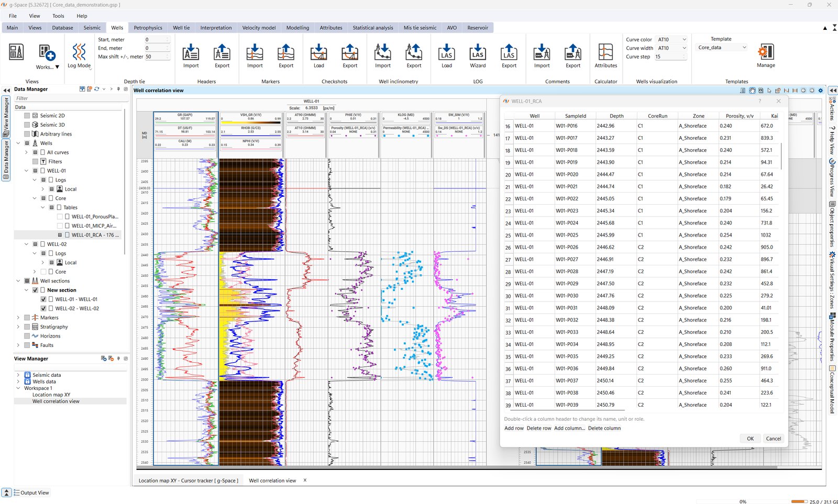Collapse the Wells tree node
Image resolution: width=838 pixels, height=504 pixels.
click(18, 143)
